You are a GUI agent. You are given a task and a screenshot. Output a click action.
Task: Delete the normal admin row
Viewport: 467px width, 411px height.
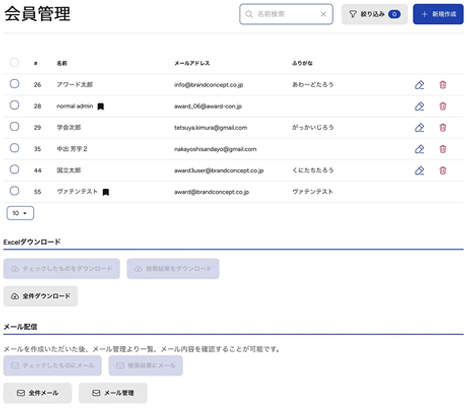(442, 106)
